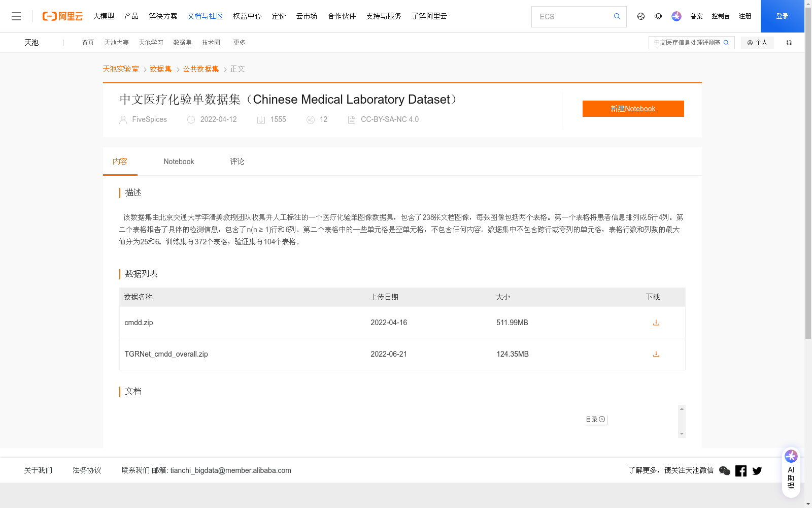The width and height of the screenshot is (812, 508).
Task: Click the 天池 brand title
Action: 31,43
